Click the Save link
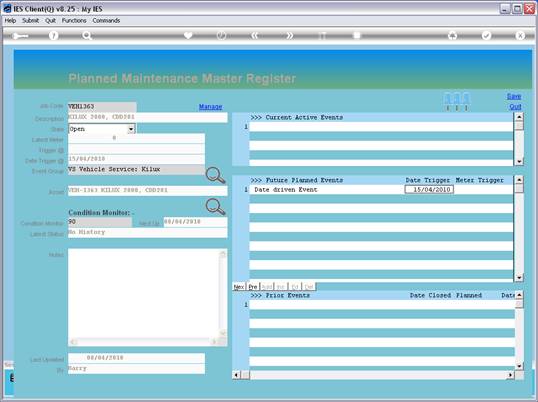Image resolution: width=538 pixels, height=402 pixels. [x=514, y=96]
